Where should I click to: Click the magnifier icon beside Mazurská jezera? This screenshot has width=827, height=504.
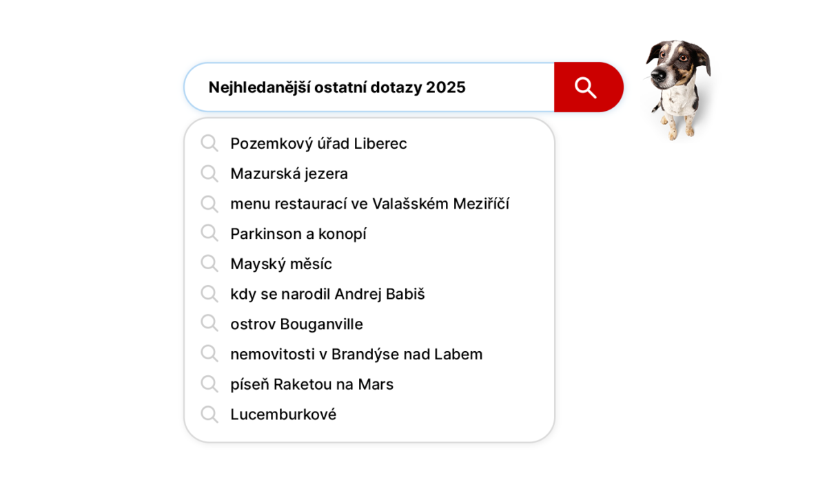pos(210,174)
